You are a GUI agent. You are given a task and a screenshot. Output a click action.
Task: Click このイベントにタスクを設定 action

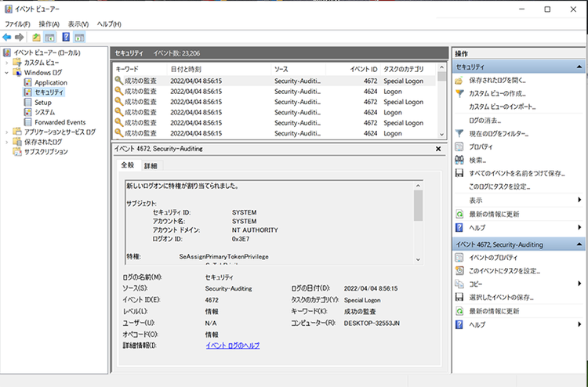504,271
